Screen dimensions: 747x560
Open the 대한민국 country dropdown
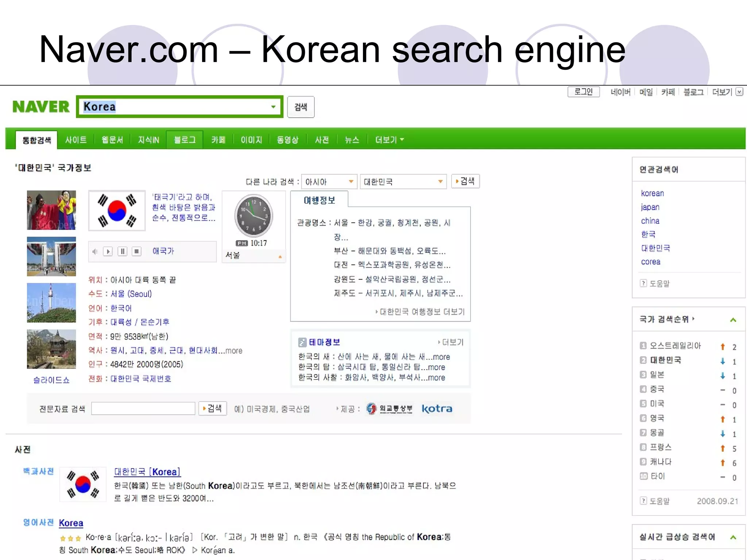[x=403, y=182]
